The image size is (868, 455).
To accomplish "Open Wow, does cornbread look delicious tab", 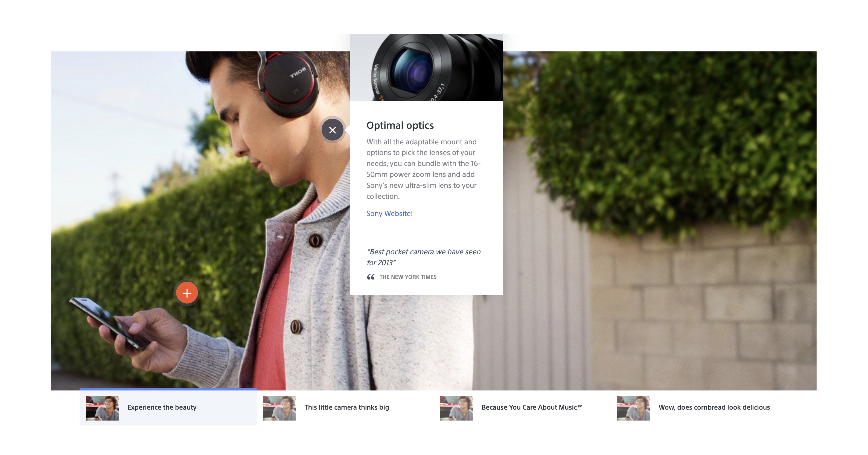I will [714, 407].
